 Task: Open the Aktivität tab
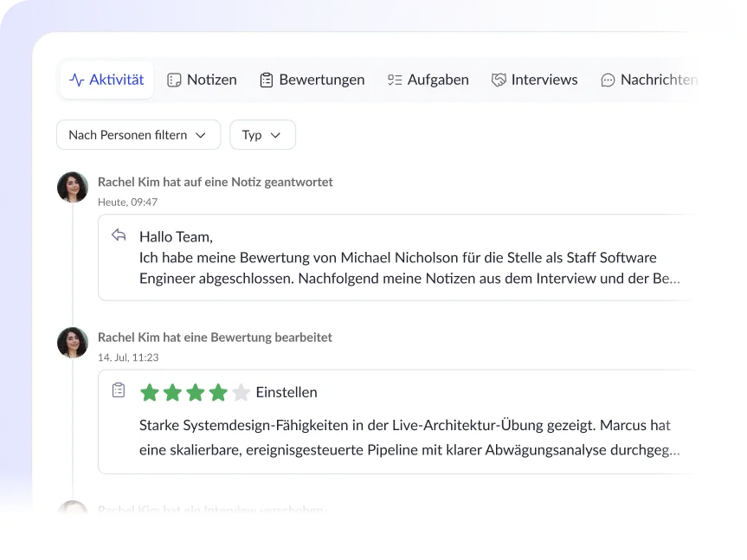106,80
